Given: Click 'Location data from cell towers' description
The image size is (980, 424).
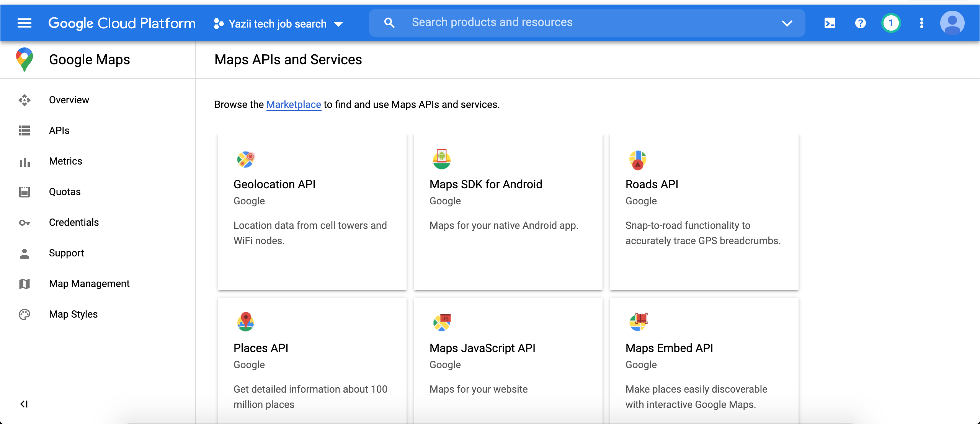Looking at the screenshot, I should (x=310, y=233).
